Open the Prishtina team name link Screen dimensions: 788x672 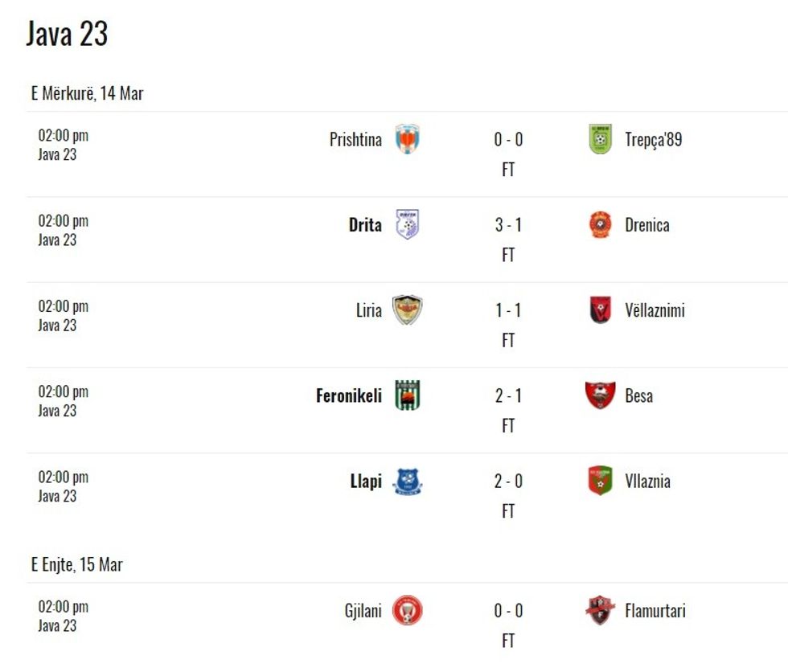tap(355, 139)
